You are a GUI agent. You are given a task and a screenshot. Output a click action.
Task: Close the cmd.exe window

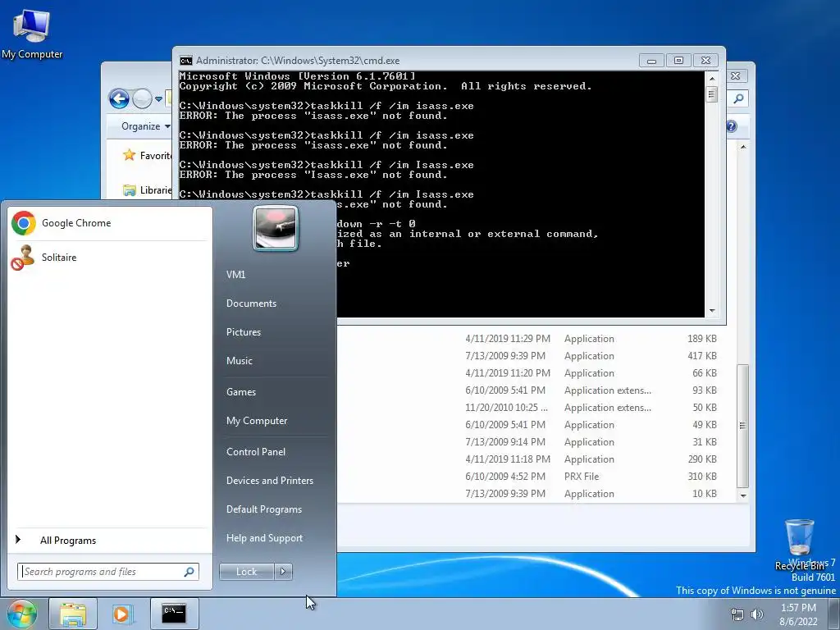(706, 61)
